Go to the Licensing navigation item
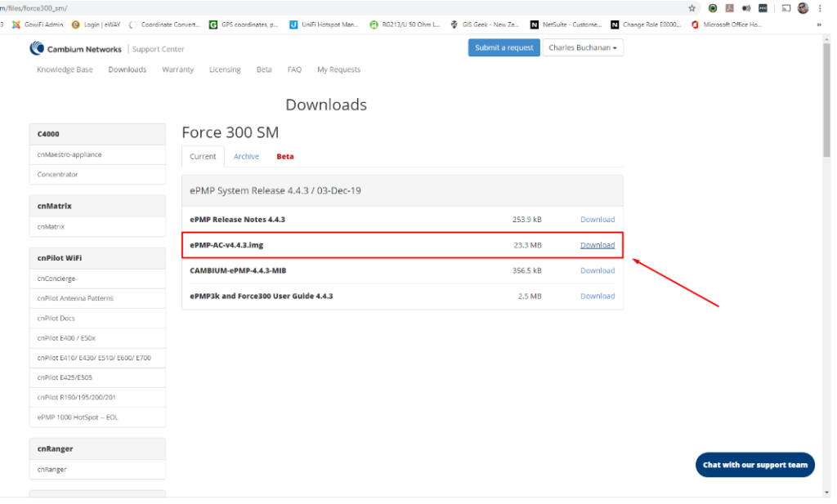 click(x=225, y=69)
